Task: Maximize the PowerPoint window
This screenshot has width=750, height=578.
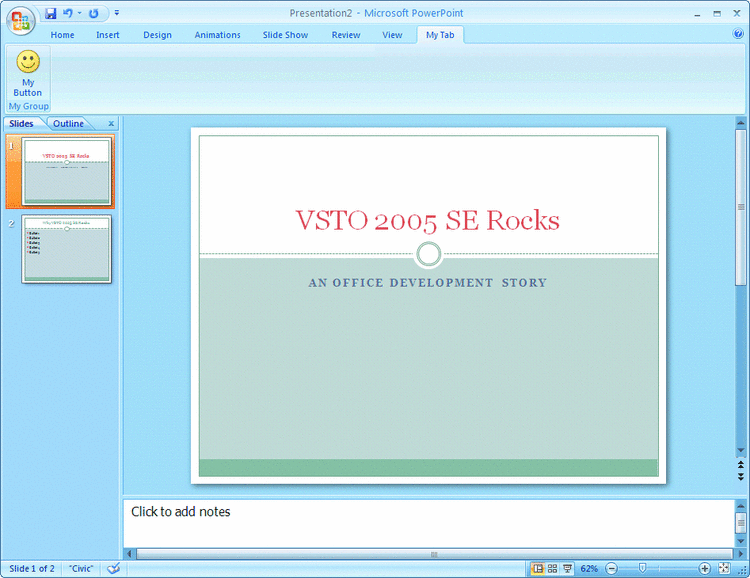Action: pyautogui.click(x=717, y=14)
